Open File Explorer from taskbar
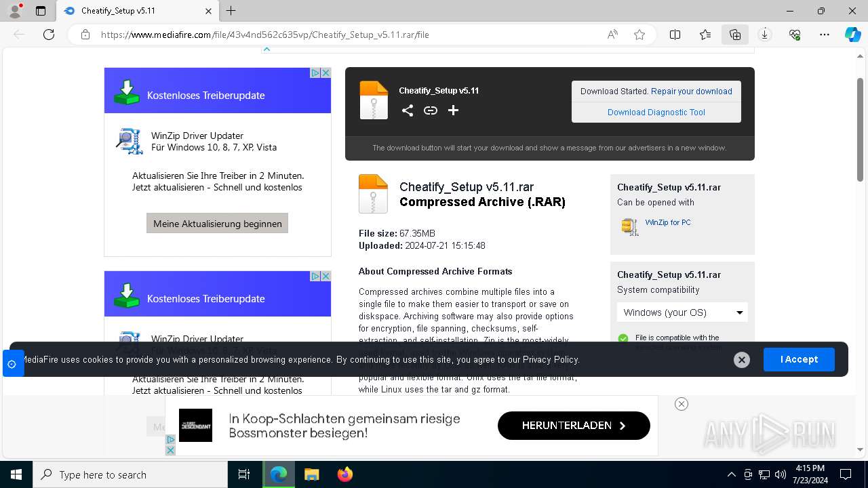The width and height of the screenshot is (868, 488). (311, 474)
